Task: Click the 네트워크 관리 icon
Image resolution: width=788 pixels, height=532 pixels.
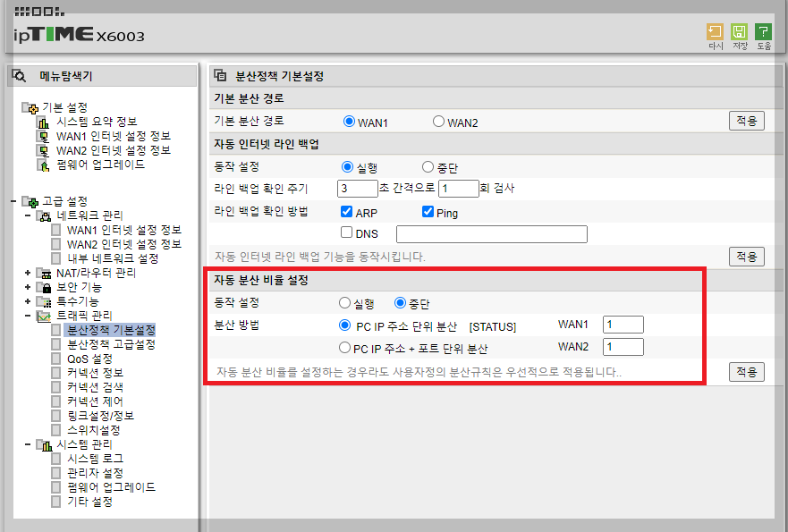Action: pos(44,216)
